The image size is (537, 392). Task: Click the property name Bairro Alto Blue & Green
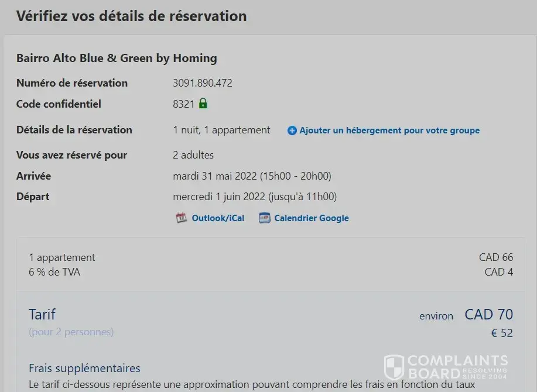tap(117, 58)
